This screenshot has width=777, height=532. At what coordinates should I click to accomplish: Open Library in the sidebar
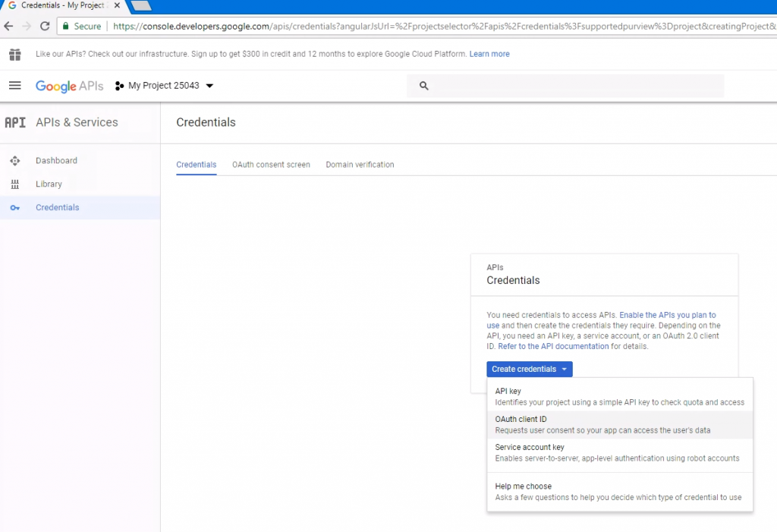[x=80, y=184]
